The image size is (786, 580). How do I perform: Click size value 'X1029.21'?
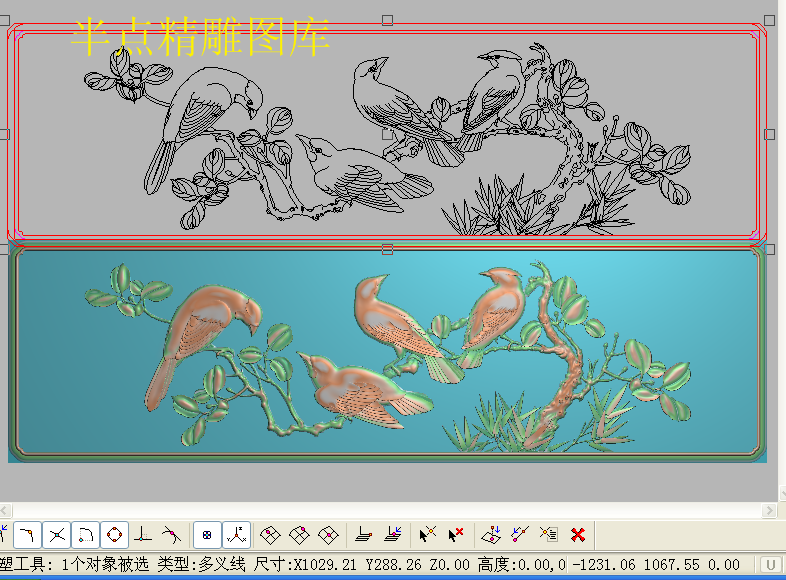tap(325, 564)
